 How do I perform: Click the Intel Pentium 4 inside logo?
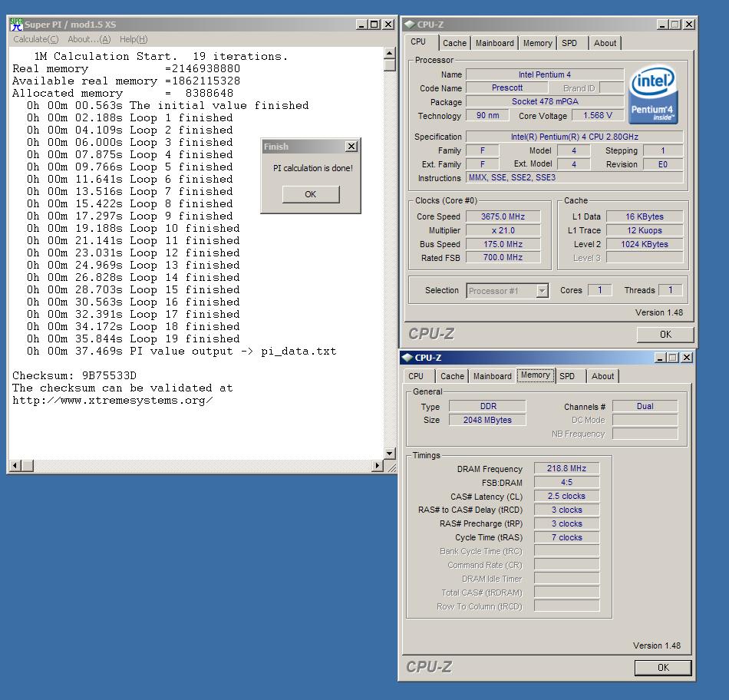(x=653, y=94)
